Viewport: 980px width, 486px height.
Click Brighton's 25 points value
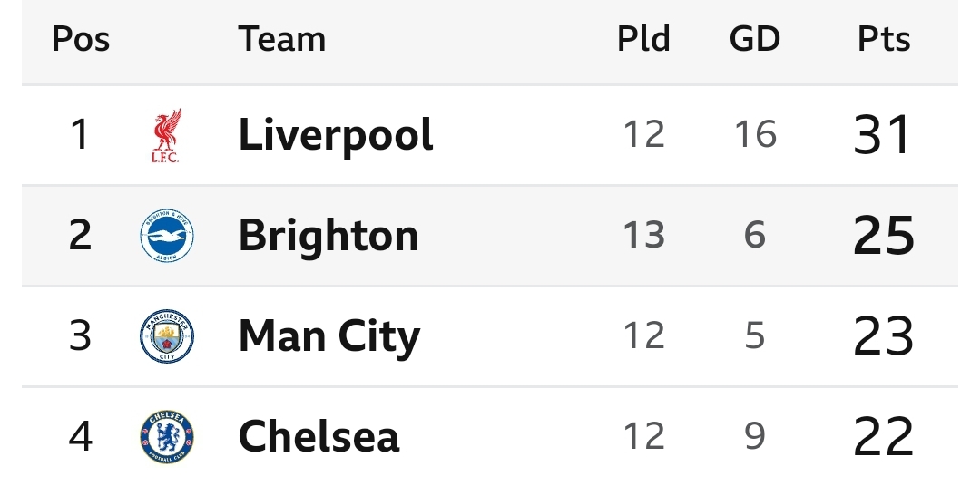pos(884,236)
